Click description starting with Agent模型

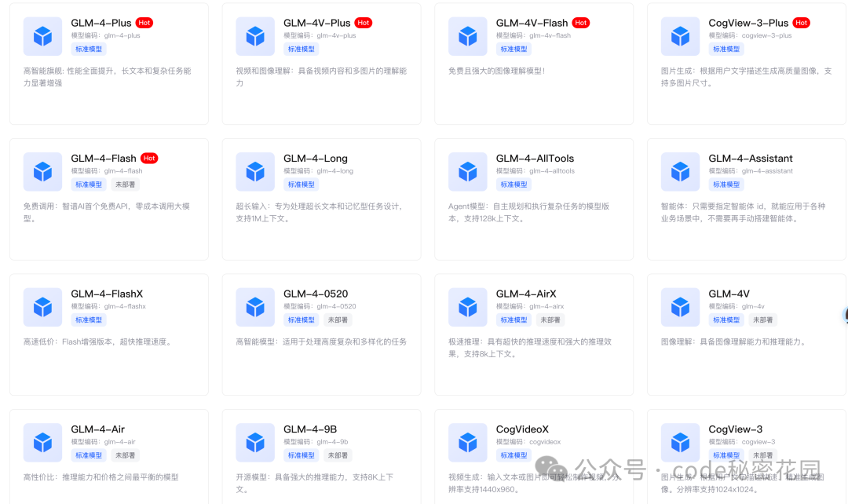pos(529,213)
